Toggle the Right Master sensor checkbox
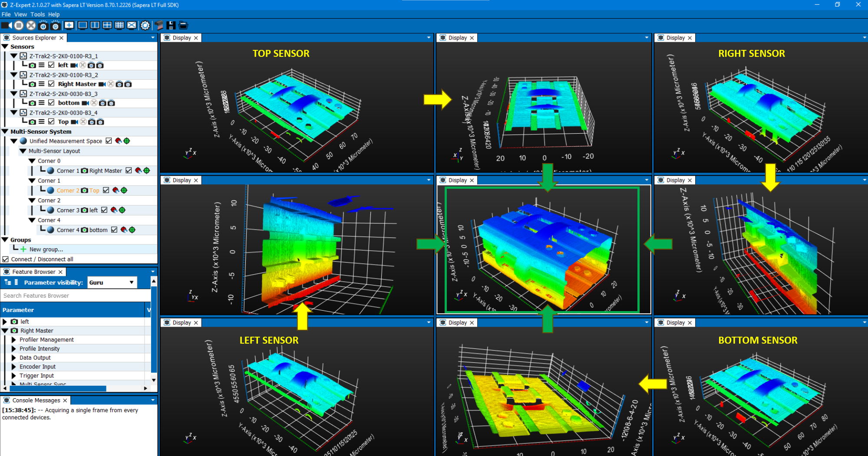 tap(51, 84)
